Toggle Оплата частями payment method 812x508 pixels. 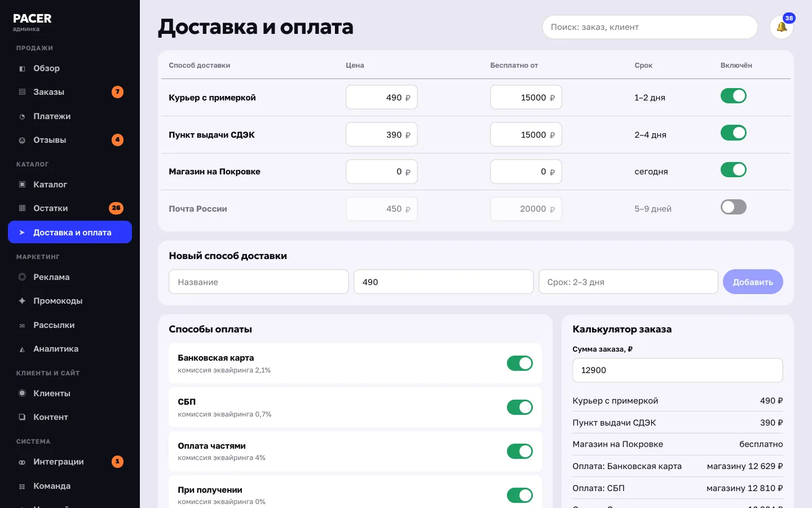tap(520, 452)
